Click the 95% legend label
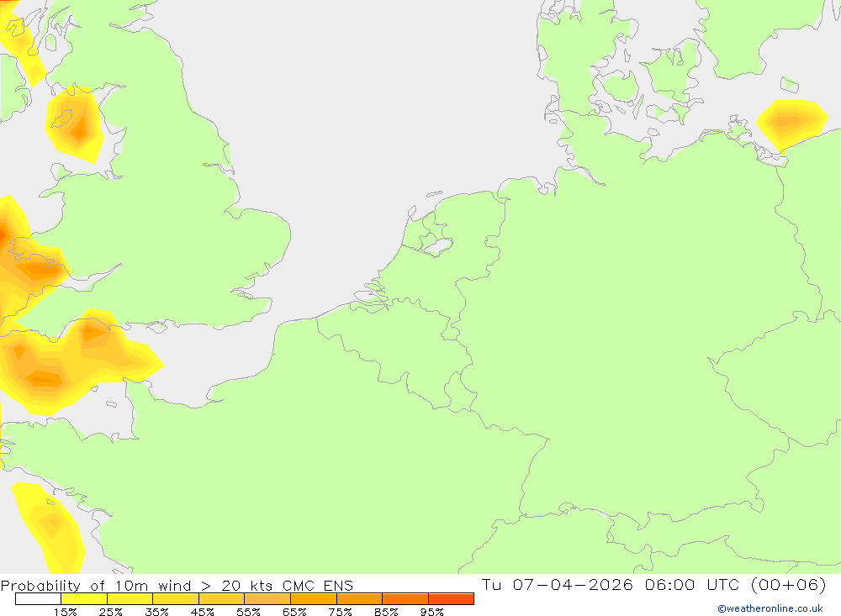 click(x=431, y=612)
